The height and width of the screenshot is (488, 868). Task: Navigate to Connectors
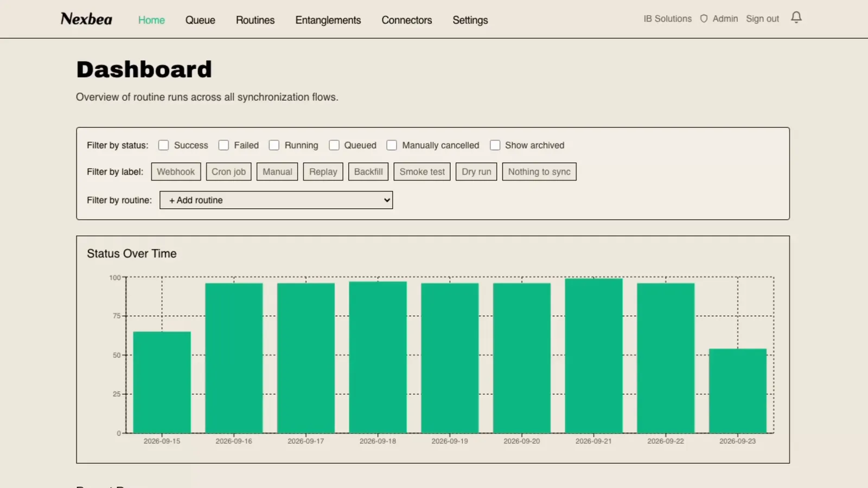coord(406,20)
